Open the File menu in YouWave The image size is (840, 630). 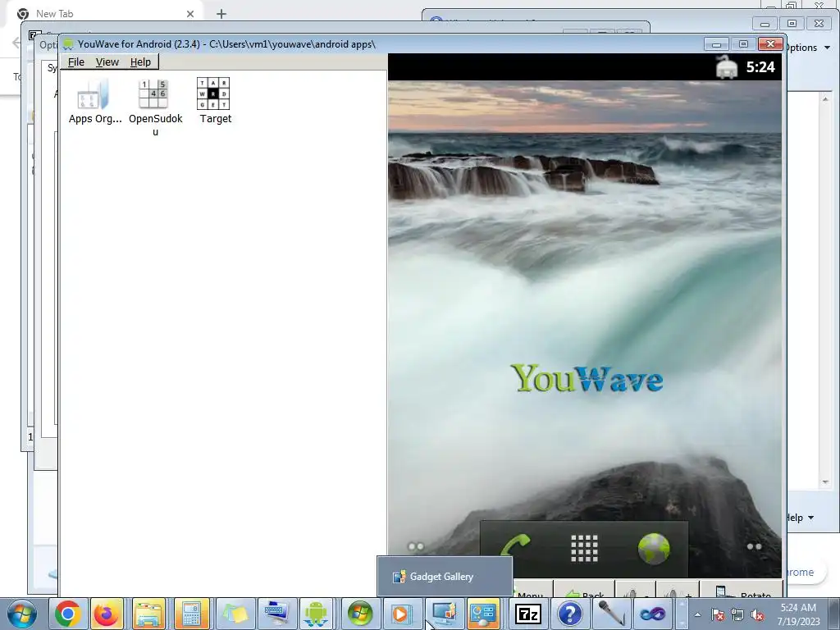click(x=76, y=62)
